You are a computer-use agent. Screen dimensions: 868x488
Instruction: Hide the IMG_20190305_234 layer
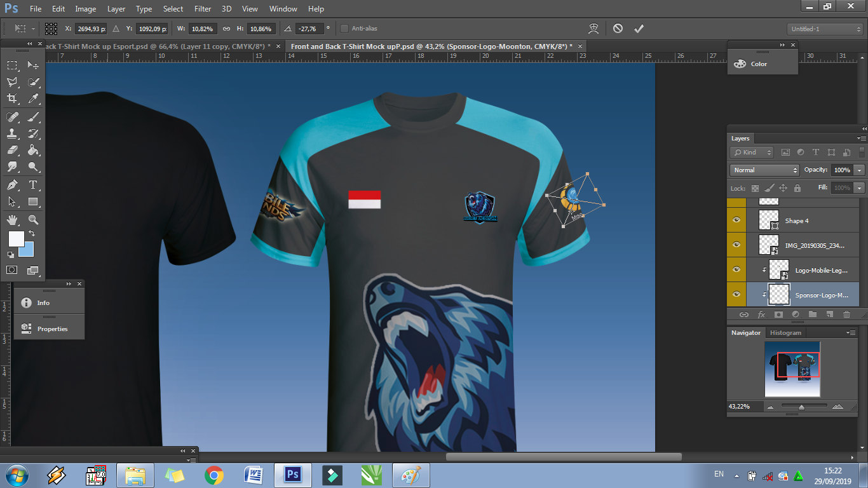(736, 245)
